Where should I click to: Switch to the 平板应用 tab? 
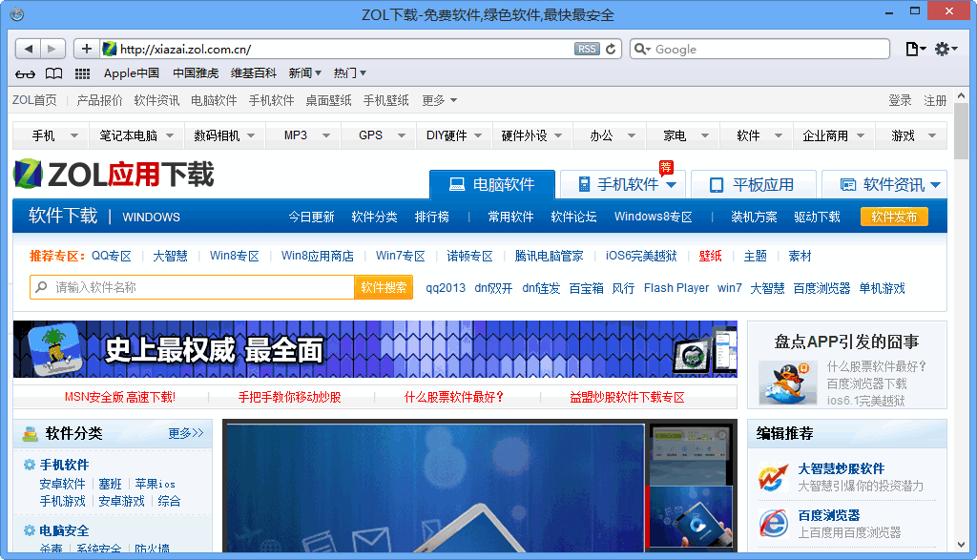pyautogui.click(x=753, y=185)
